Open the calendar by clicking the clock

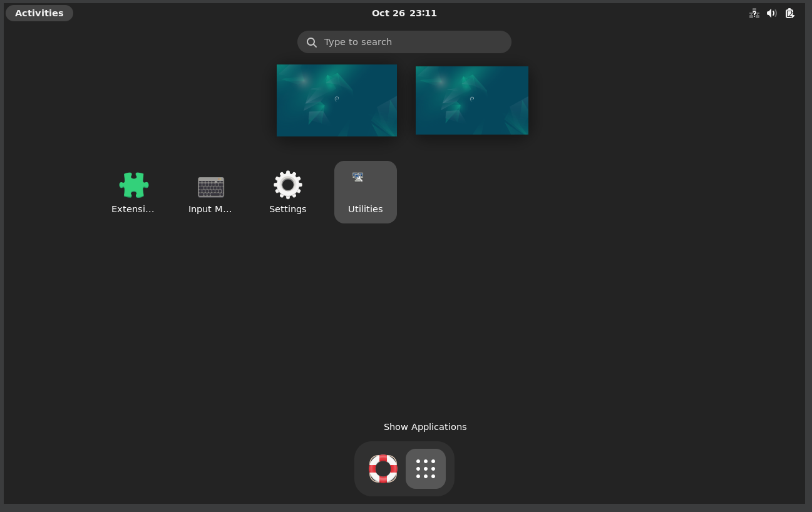pyautogui.click(x=404, y=13)
